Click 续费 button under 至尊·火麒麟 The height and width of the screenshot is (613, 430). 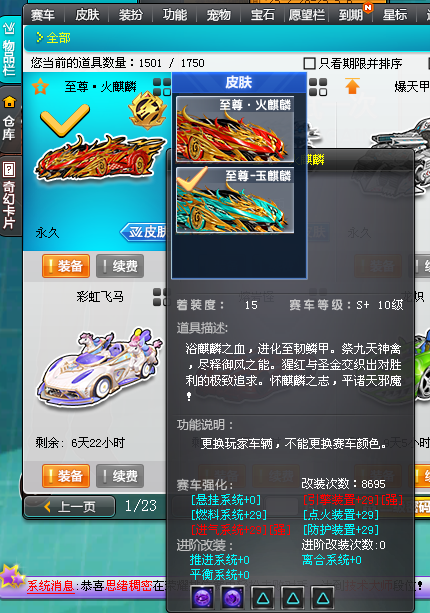pos(120,266)
